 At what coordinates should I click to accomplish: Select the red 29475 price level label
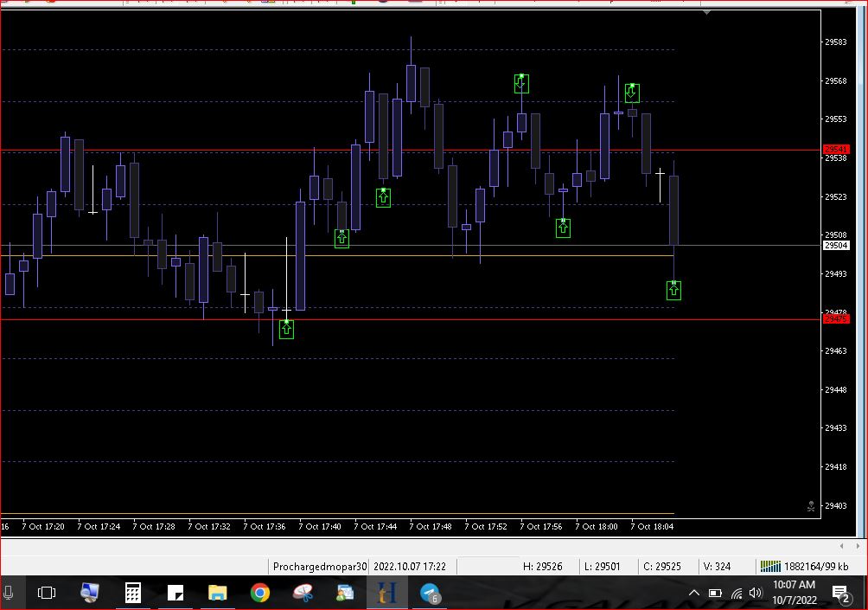836,319
